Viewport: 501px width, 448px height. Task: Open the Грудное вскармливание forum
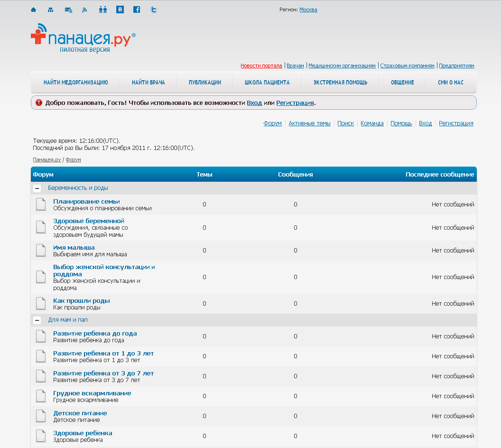(x=92, y=393)
